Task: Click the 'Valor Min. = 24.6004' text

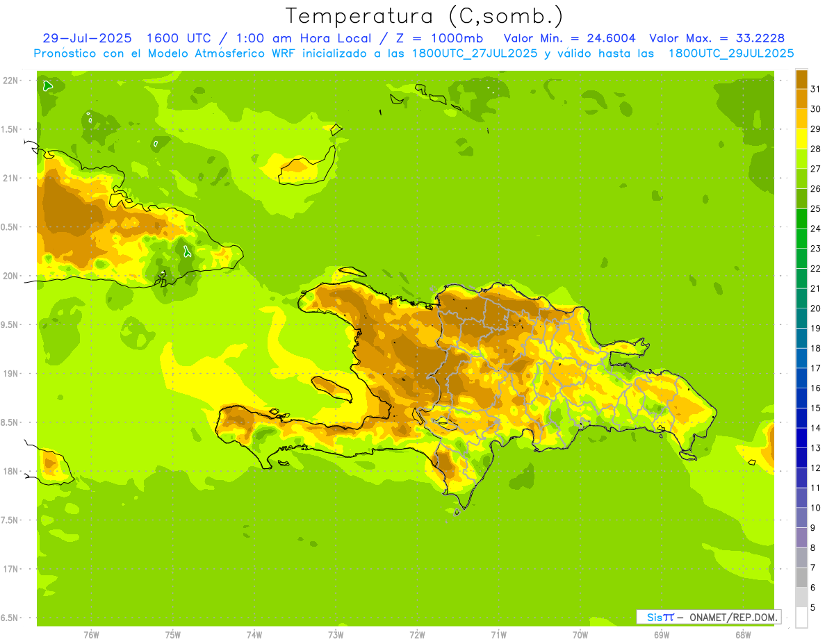Action: [569, 38]
